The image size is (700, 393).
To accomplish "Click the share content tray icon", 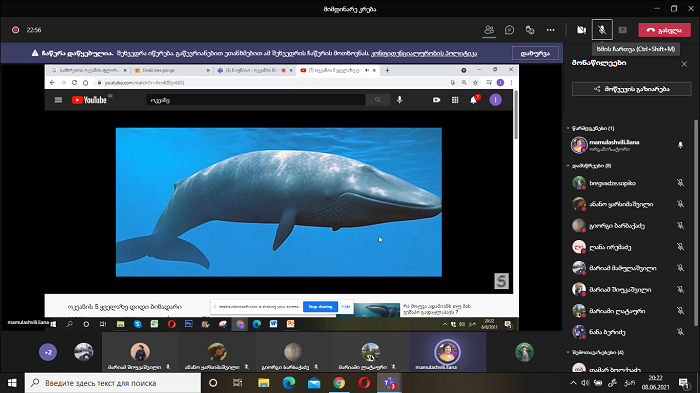I will (623, 30).
